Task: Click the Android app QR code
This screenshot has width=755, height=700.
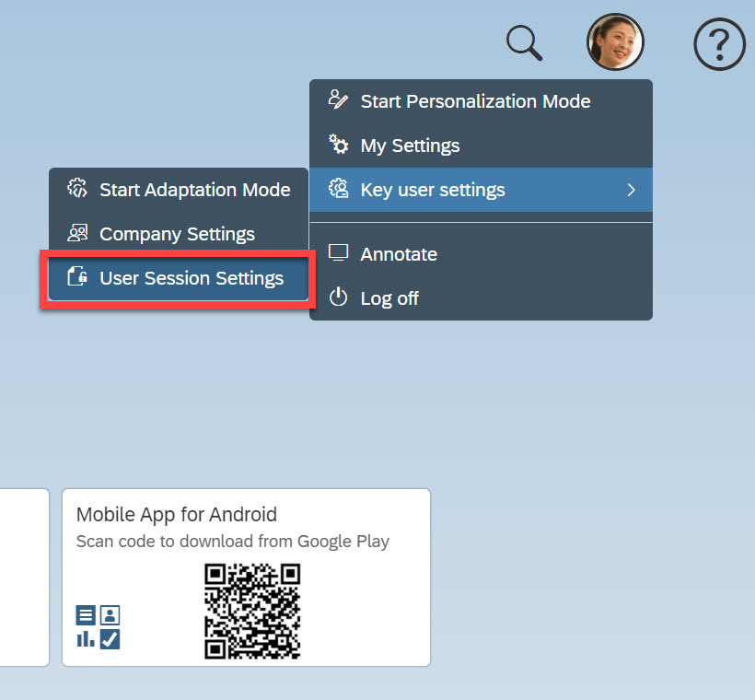Action: click(x=252, y=611)
